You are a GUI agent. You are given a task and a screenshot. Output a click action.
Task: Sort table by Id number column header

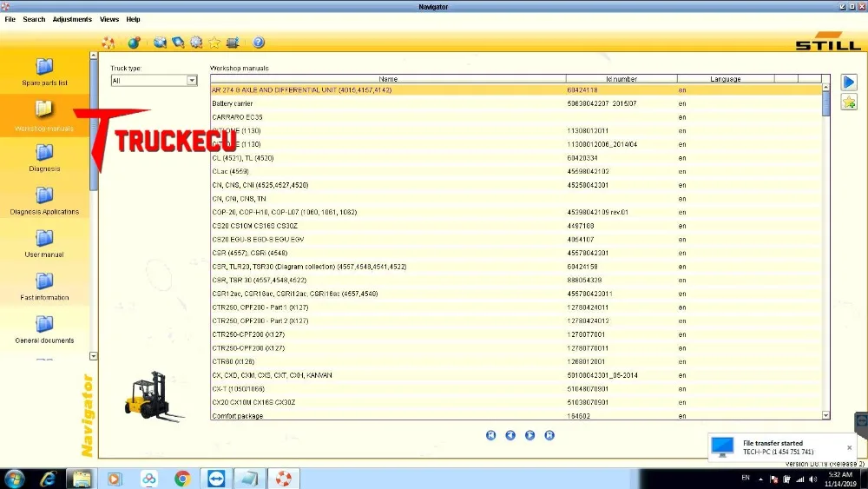pos(621,79)
